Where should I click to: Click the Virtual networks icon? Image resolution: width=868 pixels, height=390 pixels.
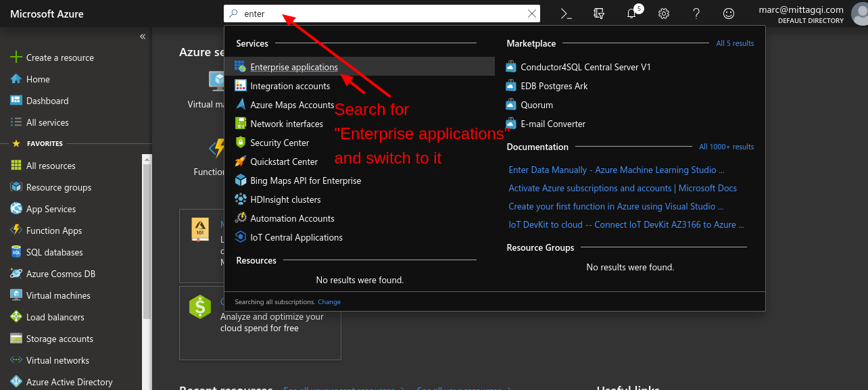pyautogui.click(x=16, y=360)
